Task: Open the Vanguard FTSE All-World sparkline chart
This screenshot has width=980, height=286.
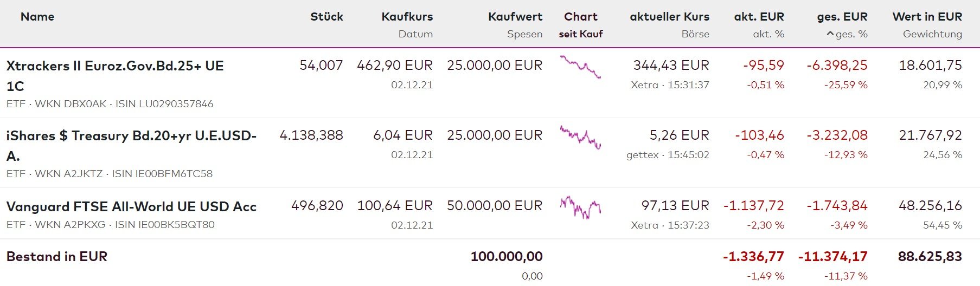Action: [580, 207]
